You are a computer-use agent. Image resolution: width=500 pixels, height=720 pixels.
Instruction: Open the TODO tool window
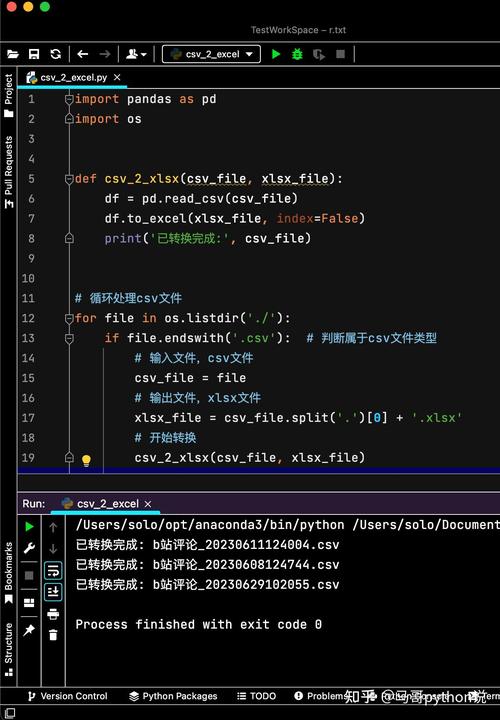(257, 696)
